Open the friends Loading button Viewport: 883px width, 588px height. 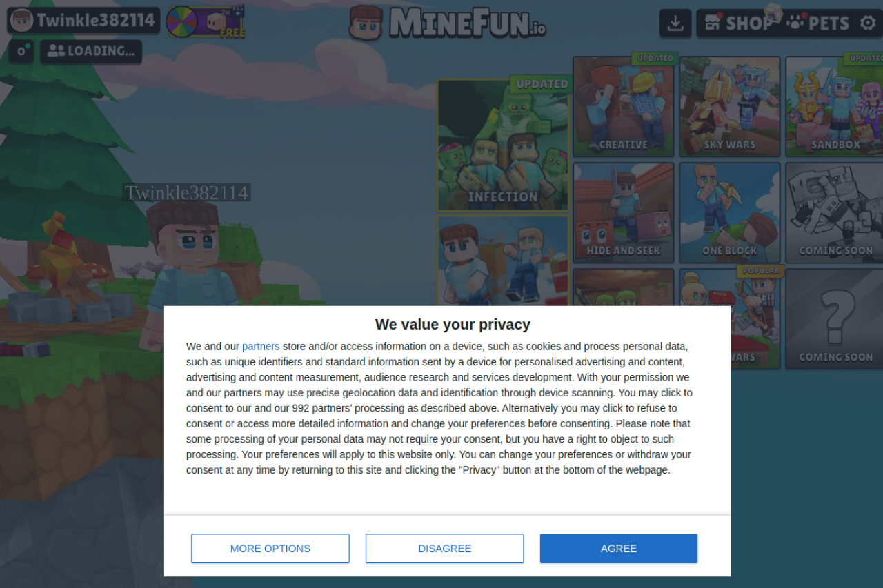[x=91, y=51]
